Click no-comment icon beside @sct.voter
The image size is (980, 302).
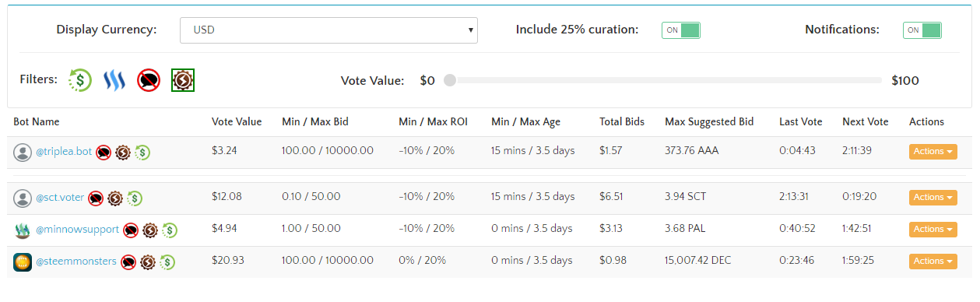96,198
